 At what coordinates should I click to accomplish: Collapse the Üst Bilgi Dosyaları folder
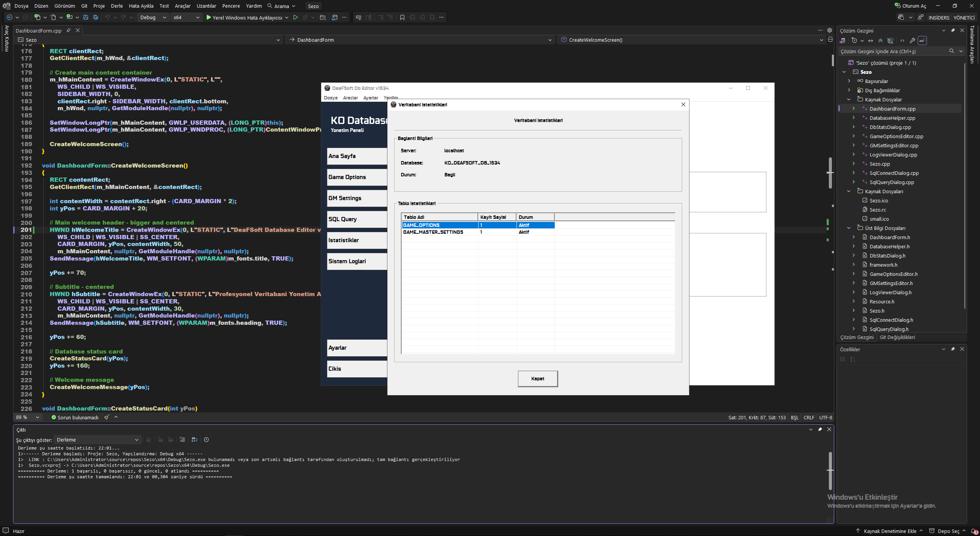(x=849, y=228)
